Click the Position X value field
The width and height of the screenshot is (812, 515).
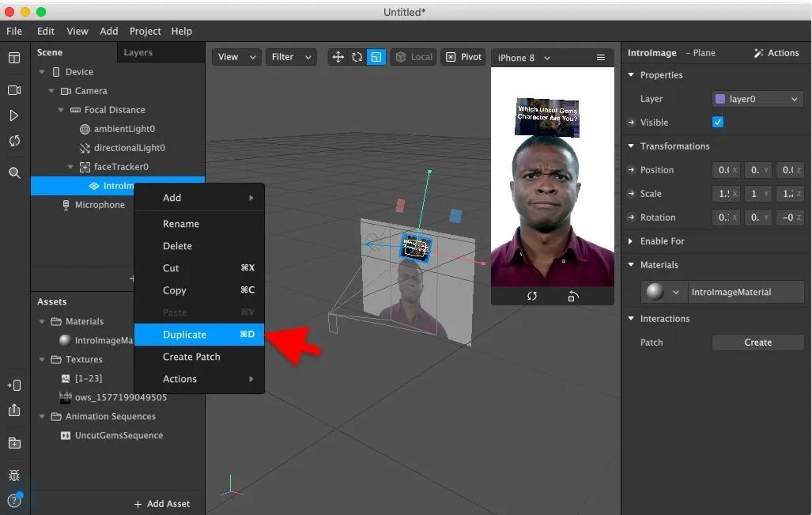click(x=726, y=170)
